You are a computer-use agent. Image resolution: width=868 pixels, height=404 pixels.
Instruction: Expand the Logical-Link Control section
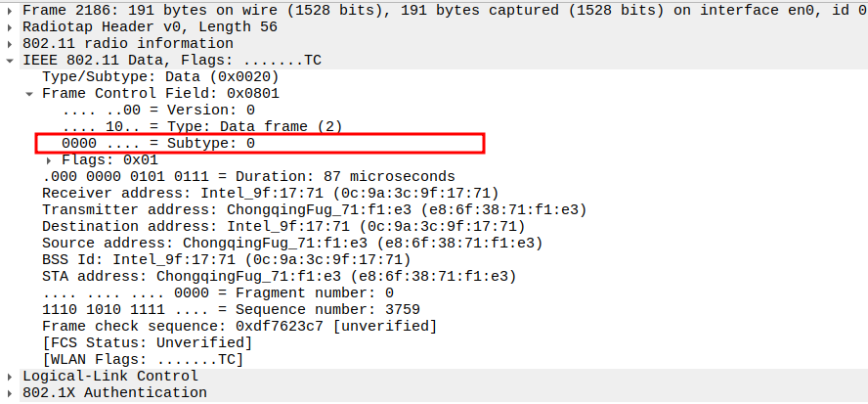point(11,376)
